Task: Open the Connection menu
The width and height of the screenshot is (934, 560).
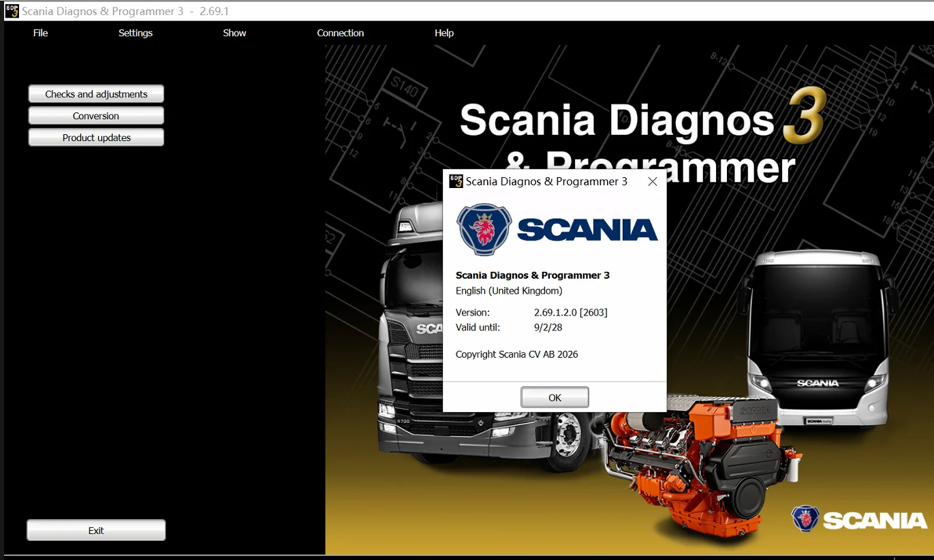Action: (x=340, y=33)
